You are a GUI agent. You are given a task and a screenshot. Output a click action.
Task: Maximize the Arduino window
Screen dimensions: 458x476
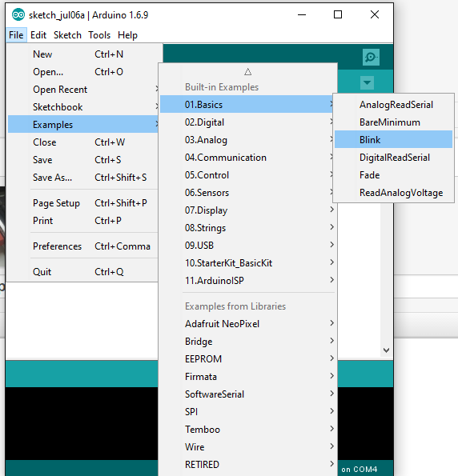click(x=338, y=14)
